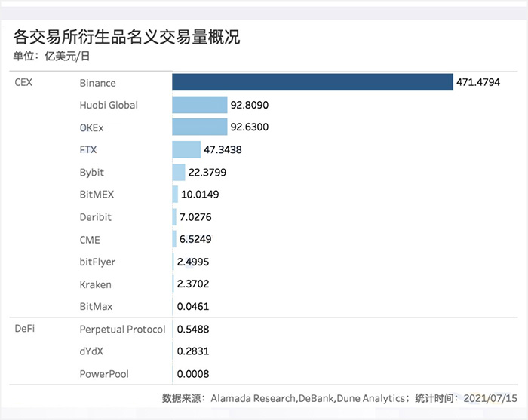Click the unit label 单位：亿美元/日
This screenshot has width=528, height=420.
[51, 56]
